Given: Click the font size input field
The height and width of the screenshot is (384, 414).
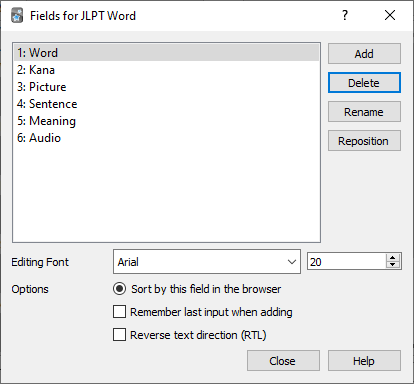Looking at the screenshot, I should click(347, 262).
